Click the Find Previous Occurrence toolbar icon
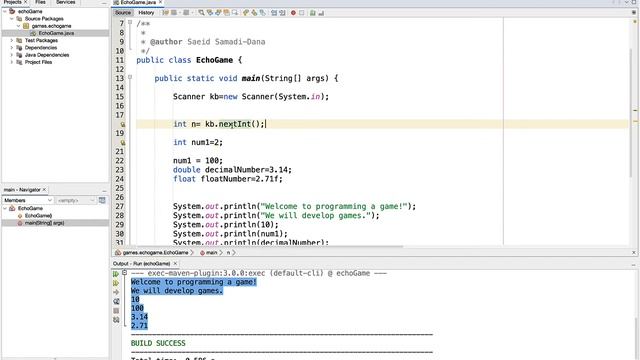Image resolution: width=640 pixels, height=360 pixels. click(x=210, y=13)
